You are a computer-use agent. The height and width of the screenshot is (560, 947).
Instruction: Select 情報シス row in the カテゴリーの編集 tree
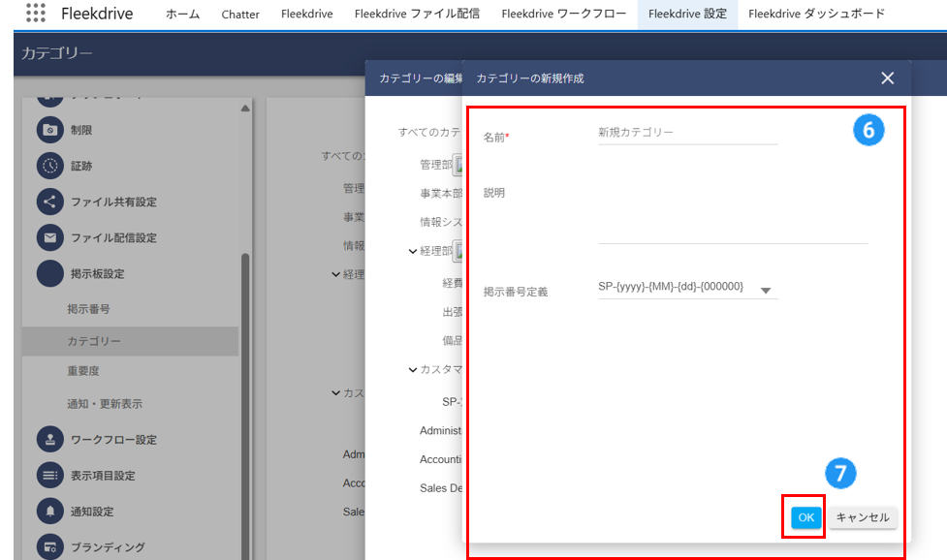coord(441,222)
